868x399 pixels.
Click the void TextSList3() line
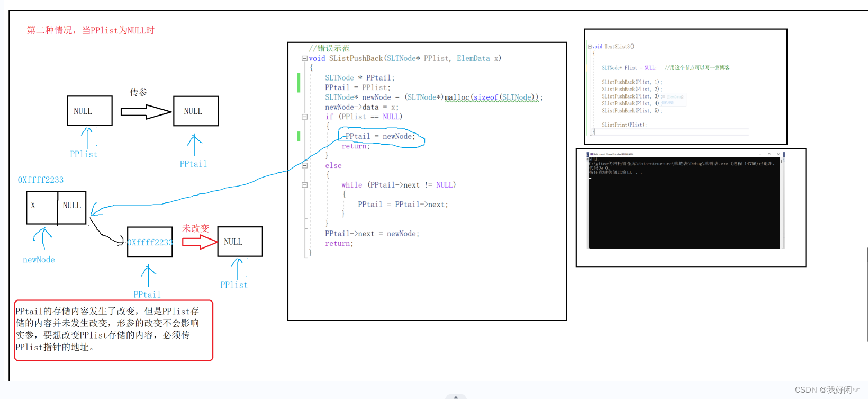pyautogui.click(x=613, y=47)
